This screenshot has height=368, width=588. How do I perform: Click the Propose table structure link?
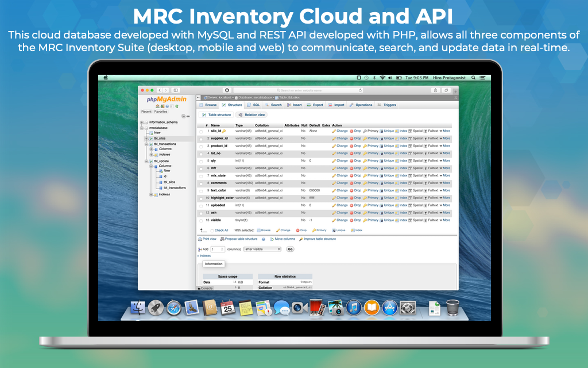point(239,239)
